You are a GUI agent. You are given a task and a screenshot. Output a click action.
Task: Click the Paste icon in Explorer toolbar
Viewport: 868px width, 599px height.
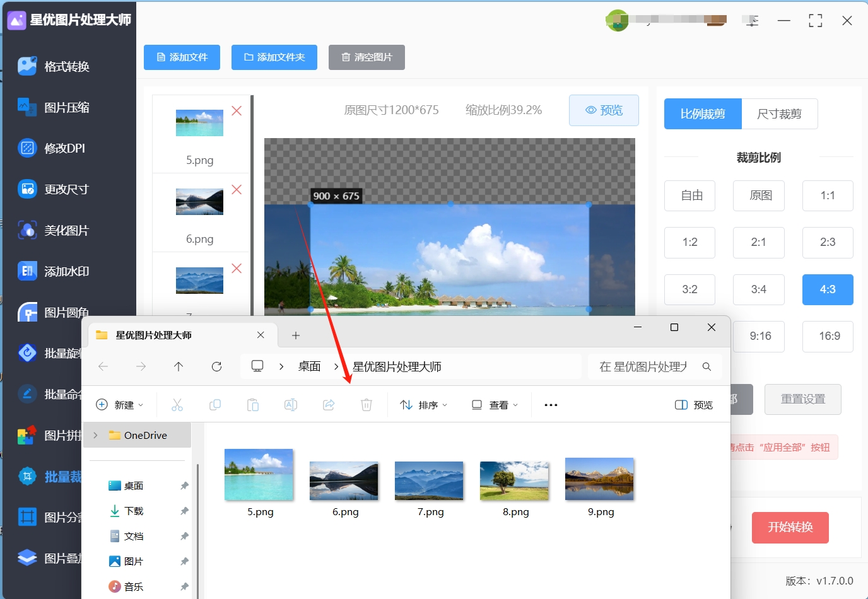253,405
